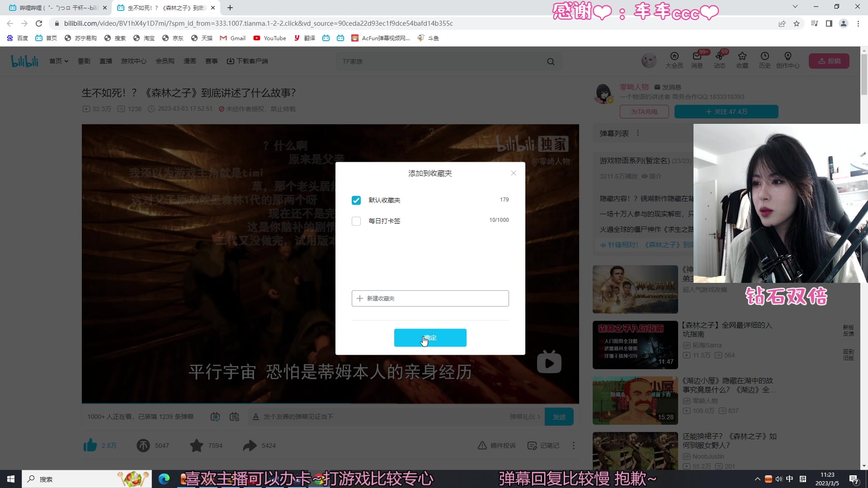This screenshot has width=868, height=488.
Task: Click the taskbar 搜索 search box
Action: [x=87, y=479]
